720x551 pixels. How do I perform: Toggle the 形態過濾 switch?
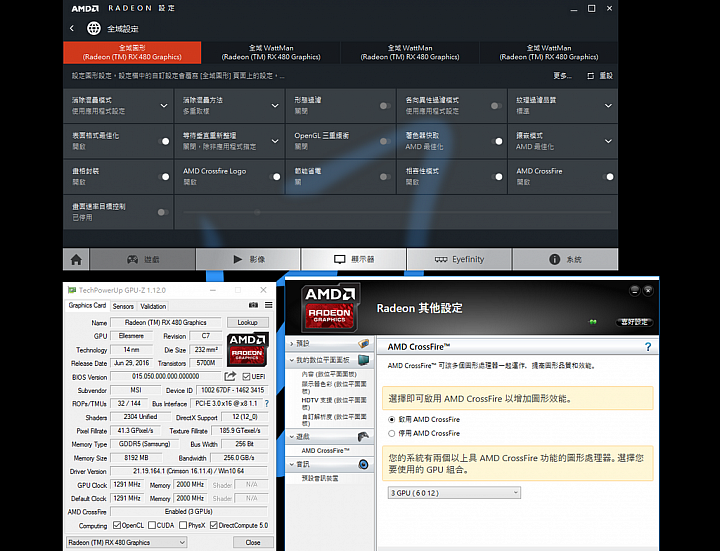385,106
